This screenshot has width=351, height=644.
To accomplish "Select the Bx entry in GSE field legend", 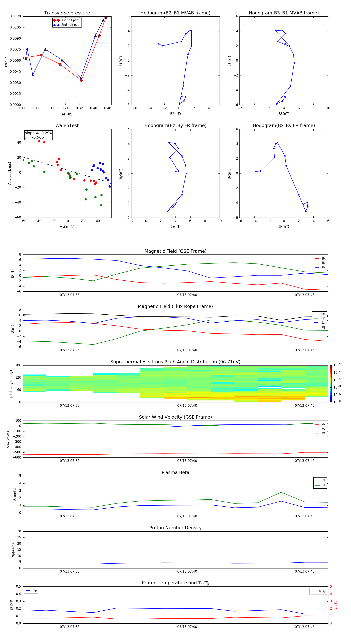I will 320,259.
